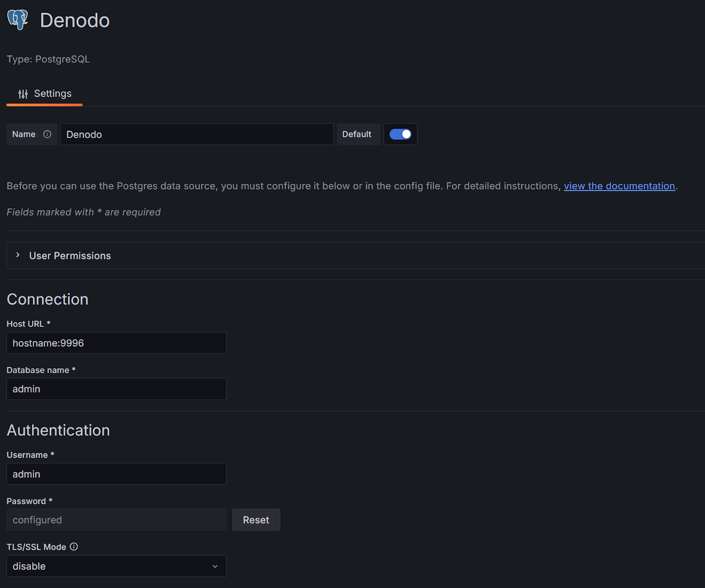
Task: Open the TLS/SSL Mode dropdown
Action: coord(116,566)
